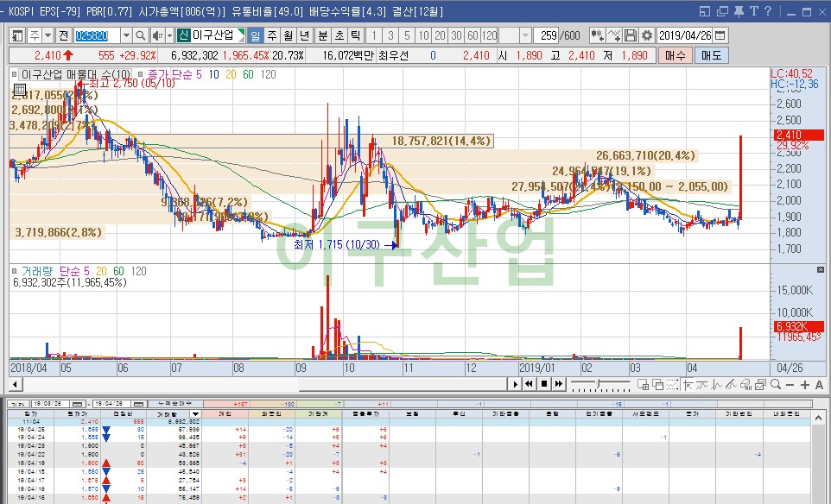
Task: Select the 월 monthly chart period
Action: click(289, 35)
